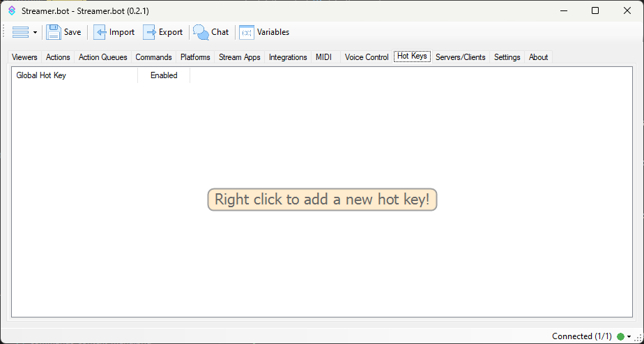Open Chat via speech bubble icon
Image resolution: width=644 pixels, height=344 pixels.
click(x=201, y=32)
